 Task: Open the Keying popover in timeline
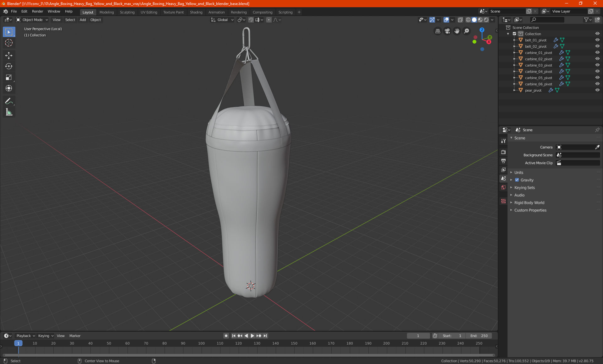coord(46,336)
